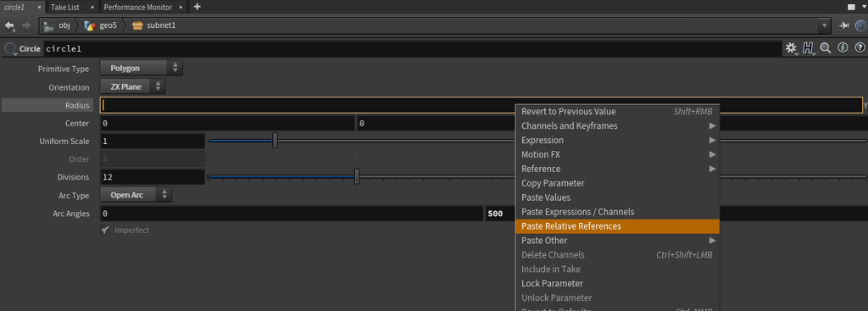Click the subnet1 box icon in path
The height and width of the screenshot is (311, 868).
[x=138, y=25]
